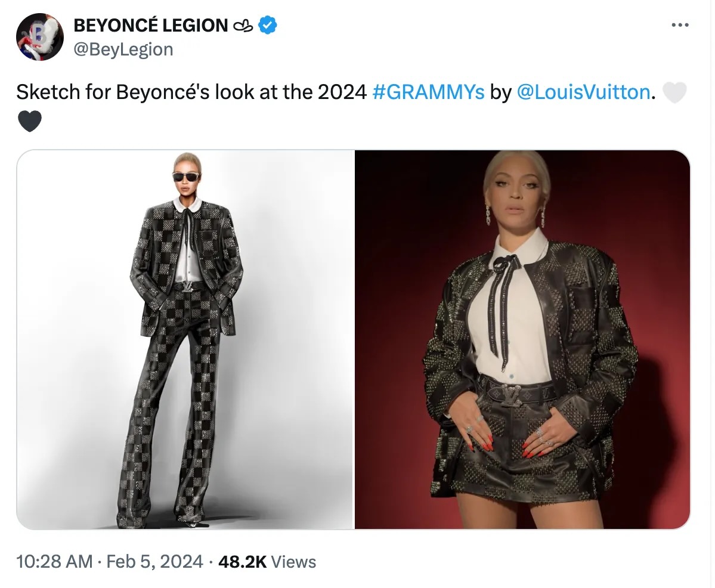Open the BeyLegion profile avatar
The width and height of the screenshot is (715, 588).
point(39,36)
